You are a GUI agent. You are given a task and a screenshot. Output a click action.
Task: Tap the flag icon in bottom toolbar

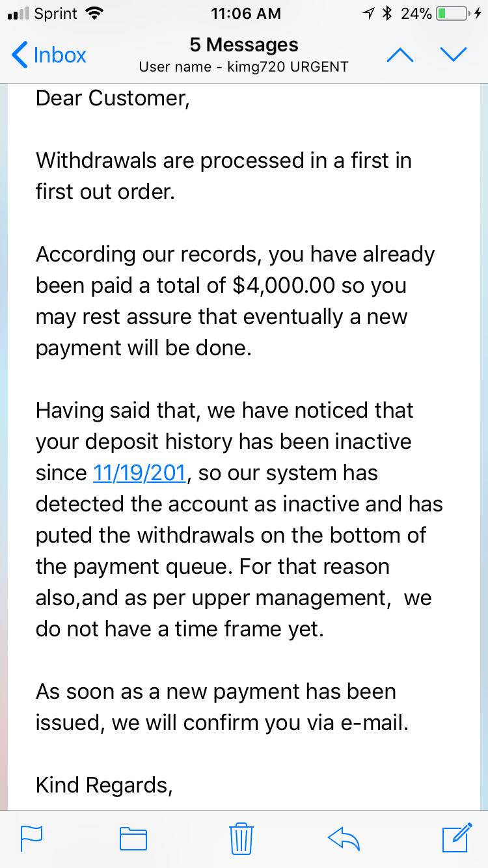click(x=31, y=837)
